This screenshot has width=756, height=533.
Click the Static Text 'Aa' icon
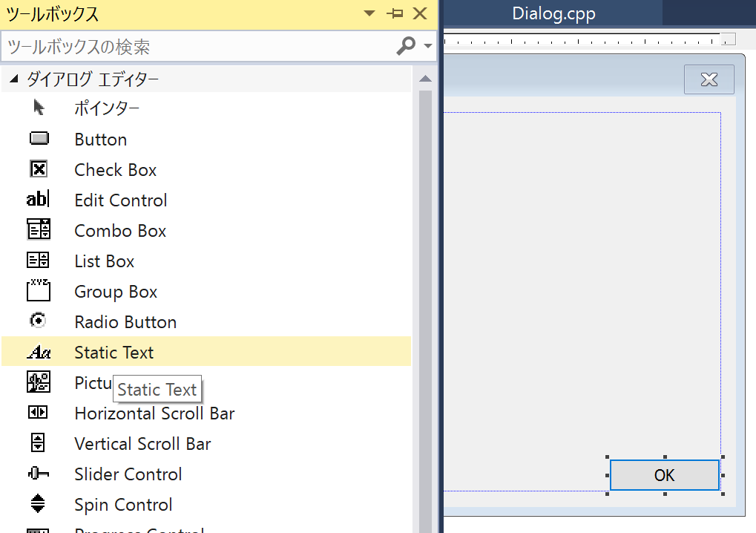click(x=39, y=352)
